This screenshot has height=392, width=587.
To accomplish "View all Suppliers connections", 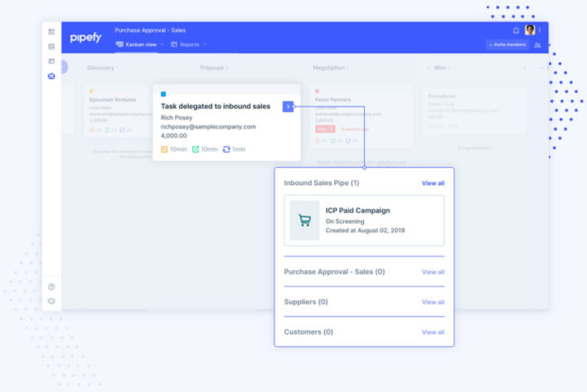I will tap(433, 302).
